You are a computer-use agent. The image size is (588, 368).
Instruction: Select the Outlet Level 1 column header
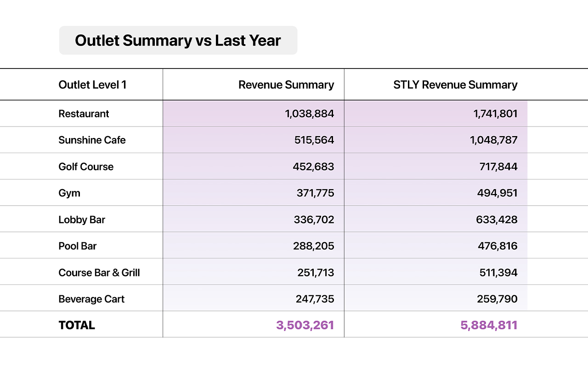tap(92, 85)
